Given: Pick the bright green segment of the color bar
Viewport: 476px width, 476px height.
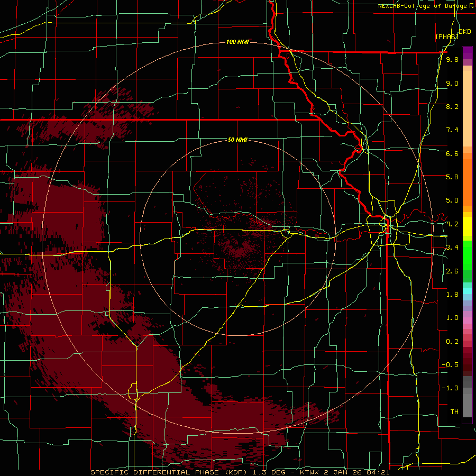Looking at the screenshot, I should tap(467, 255).
